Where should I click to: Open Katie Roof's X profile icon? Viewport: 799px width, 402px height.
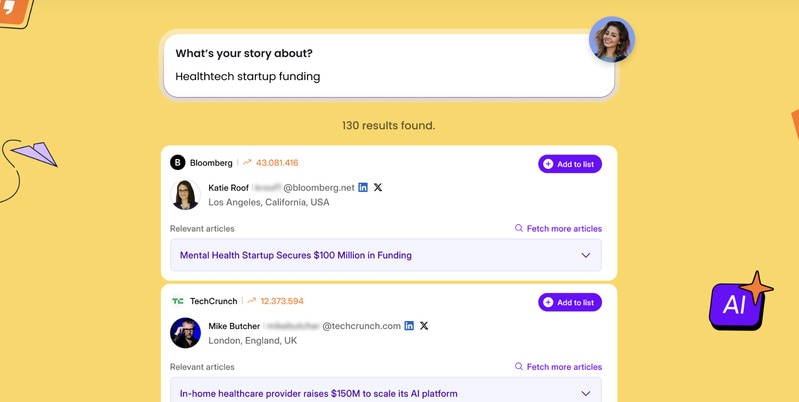tap(378, 187)
